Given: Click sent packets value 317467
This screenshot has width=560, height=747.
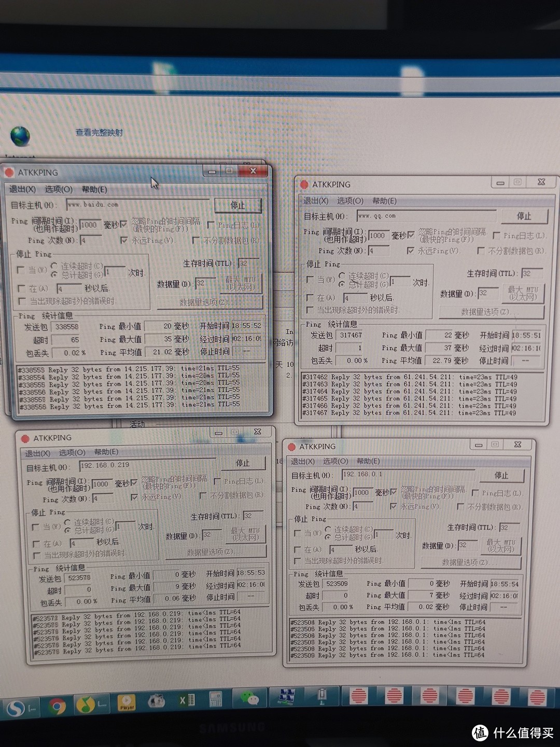Looking at the screenshot, I should (351, 335).
